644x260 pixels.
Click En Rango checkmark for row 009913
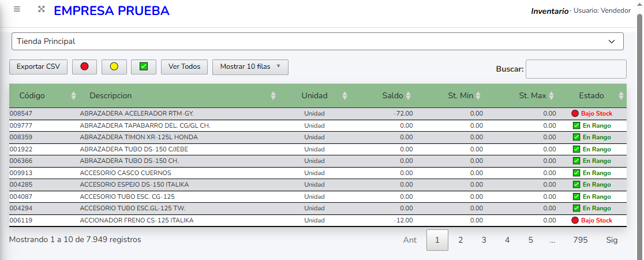tap(576, 173)
